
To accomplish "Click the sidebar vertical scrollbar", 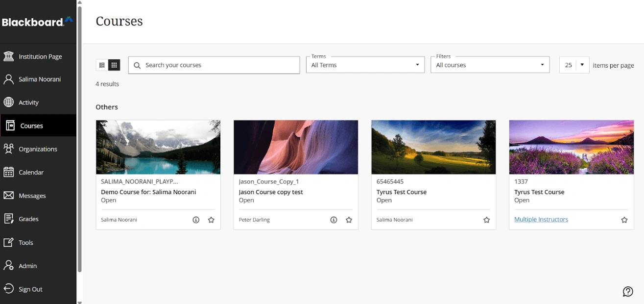I will click(x=79, y=139).
